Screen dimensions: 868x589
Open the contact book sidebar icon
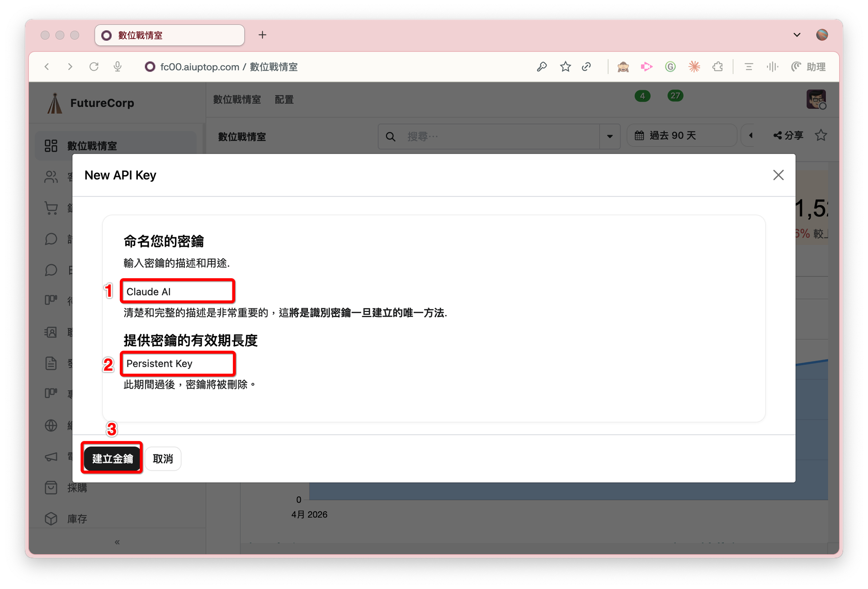coord(51,332)
